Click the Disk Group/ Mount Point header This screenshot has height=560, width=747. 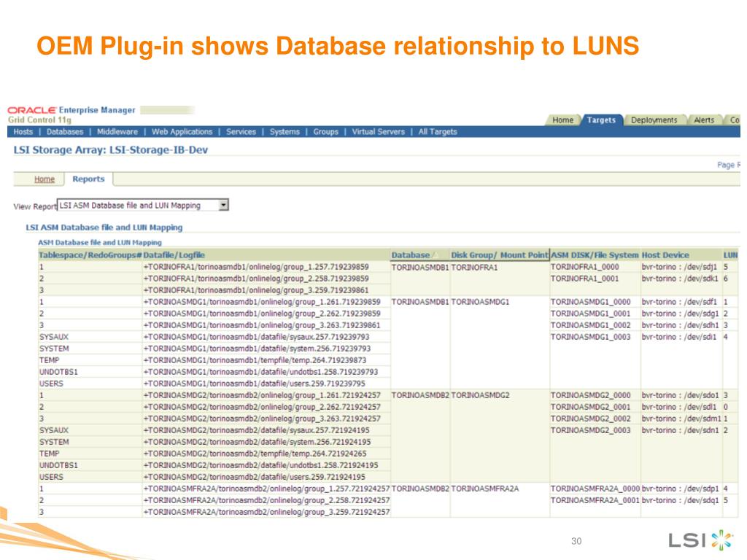pos(499,255)
